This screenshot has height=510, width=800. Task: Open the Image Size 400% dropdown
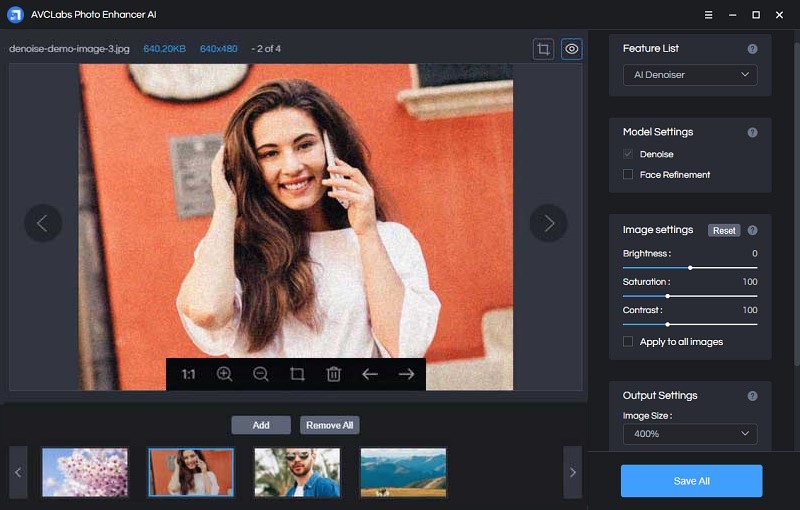(690, 434)
